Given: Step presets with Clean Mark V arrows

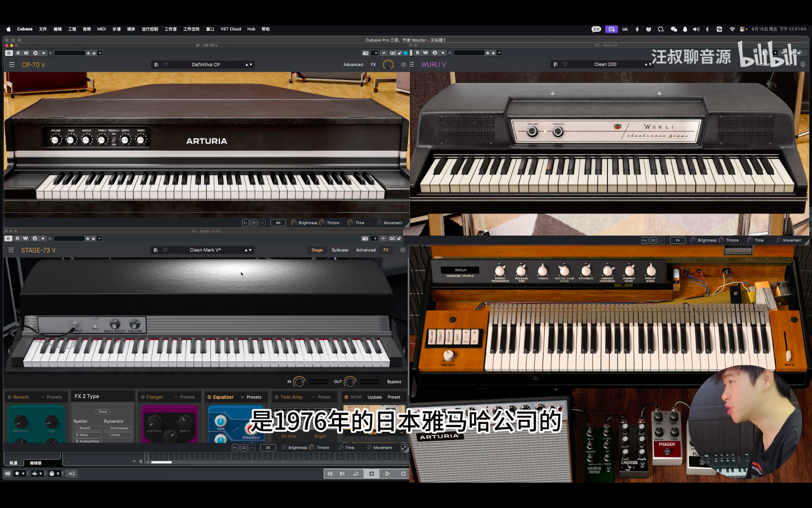Looking at the screenshot, I should (x=248, y=250).
